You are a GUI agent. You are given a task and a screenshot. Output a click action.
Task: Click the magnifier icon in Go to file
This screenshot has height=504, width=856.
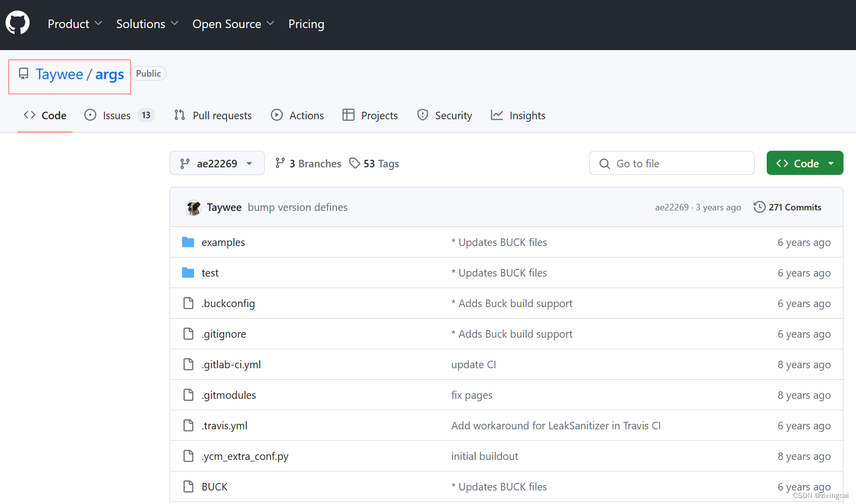coord(605,164)
